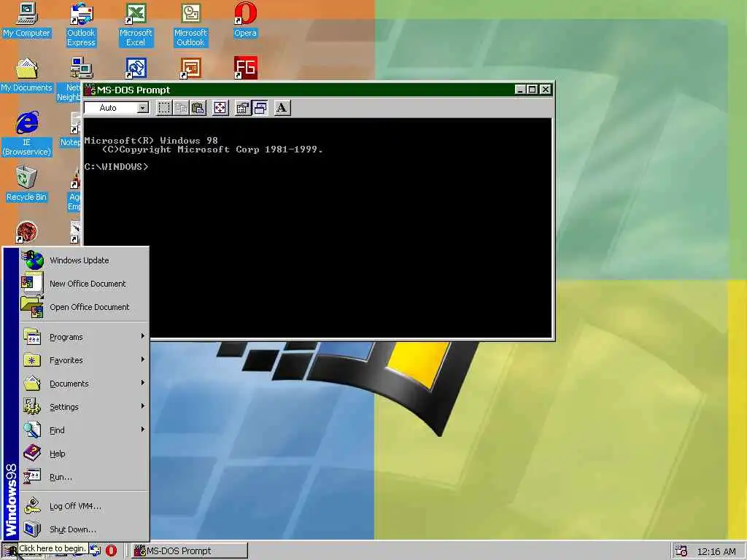Select the red round shortcut below Recycle Bin
The image size is (747, 560).
click(27, 233)
